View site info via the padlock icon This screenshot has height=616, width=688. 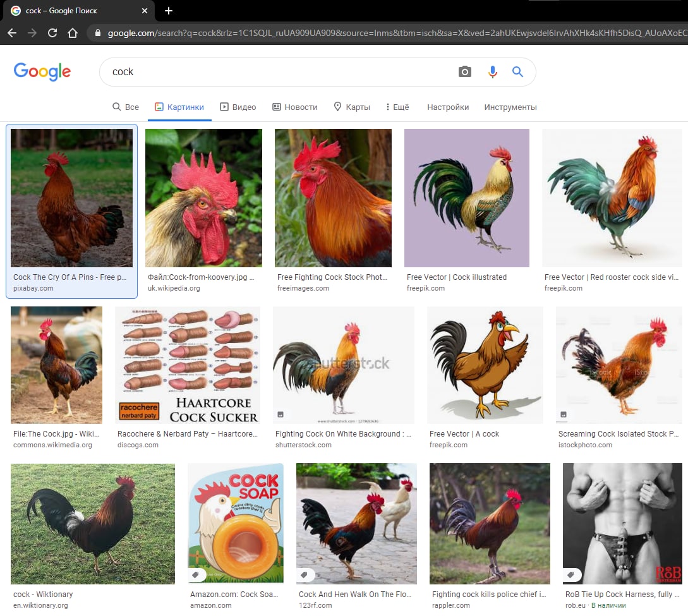97,33
